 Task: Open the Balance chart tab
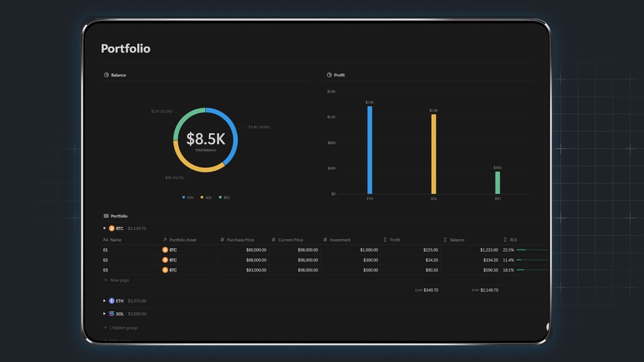115,75
